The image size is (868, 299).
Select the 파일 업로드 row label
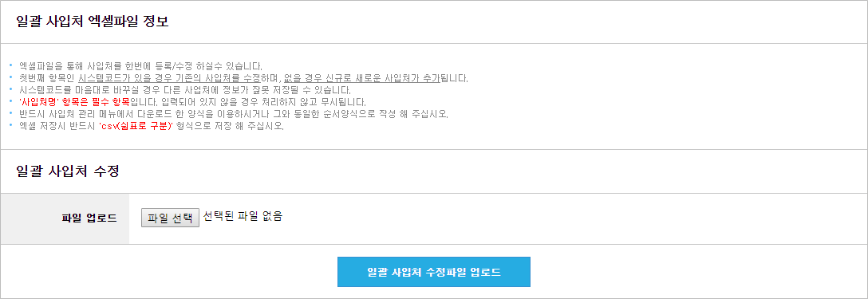tap(89, 218)
